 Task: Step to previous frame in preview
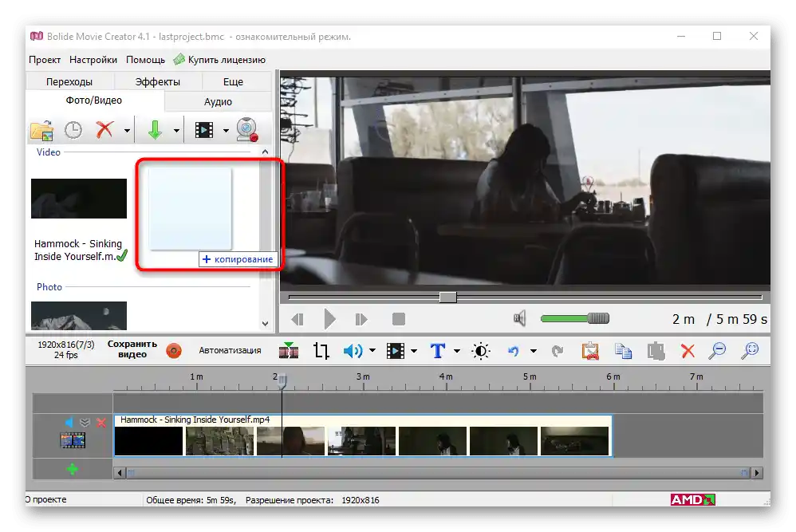(298, 319)
